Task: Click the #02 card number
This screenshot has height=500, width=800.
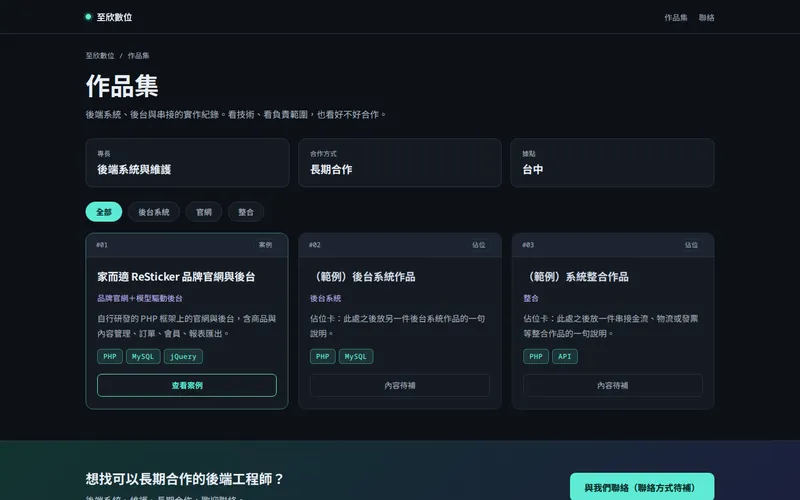Action: coord(315,245)
